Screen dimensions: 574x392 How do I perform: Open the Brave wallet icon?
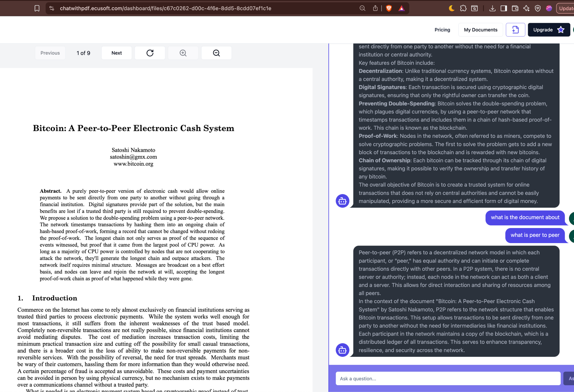(515, 8)
